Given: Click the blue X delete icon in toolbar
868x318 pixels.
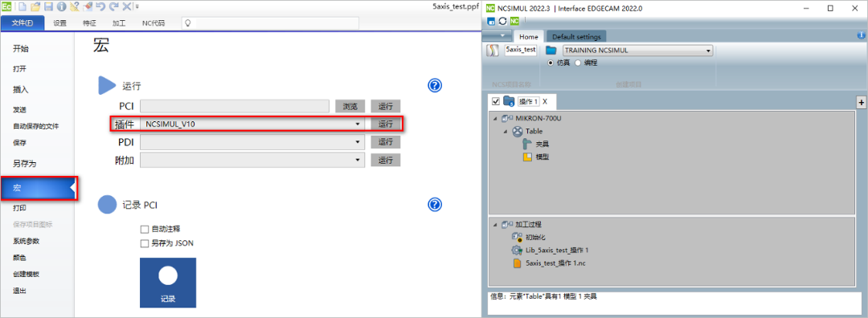Looking at the screenshot, I should [127, 6].
